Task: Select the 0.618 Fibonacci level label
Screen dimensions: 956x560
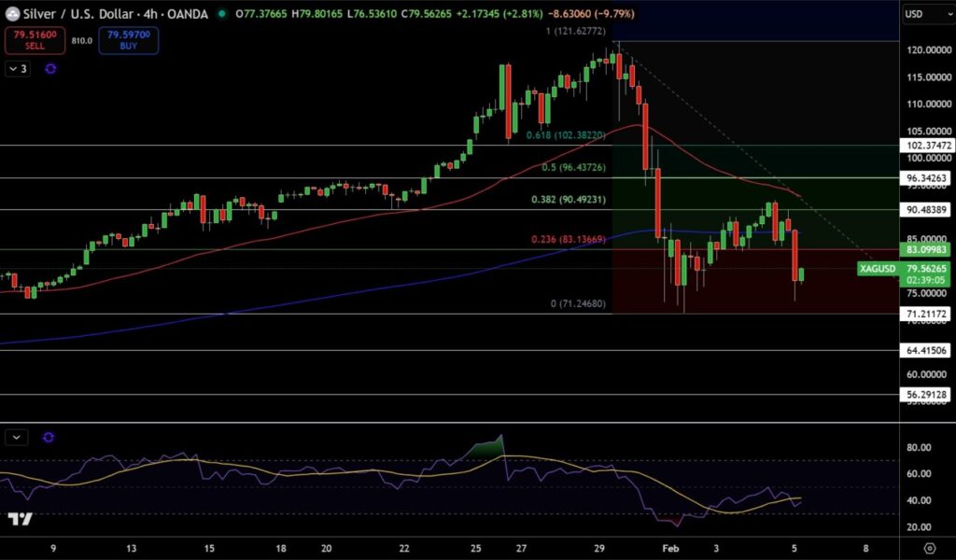Action: click(567, 134)
